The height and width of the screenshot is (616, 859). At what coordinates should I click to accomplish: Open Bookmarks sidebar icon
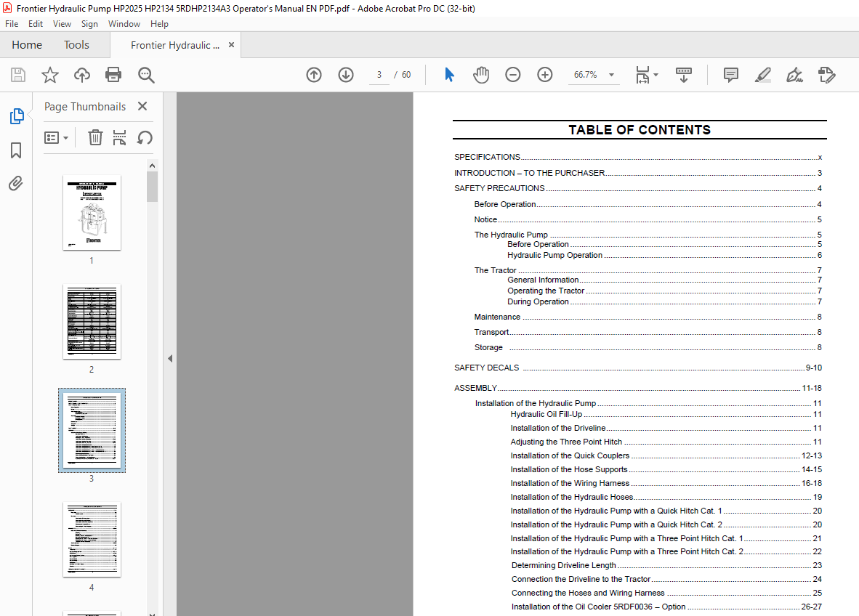16,150
